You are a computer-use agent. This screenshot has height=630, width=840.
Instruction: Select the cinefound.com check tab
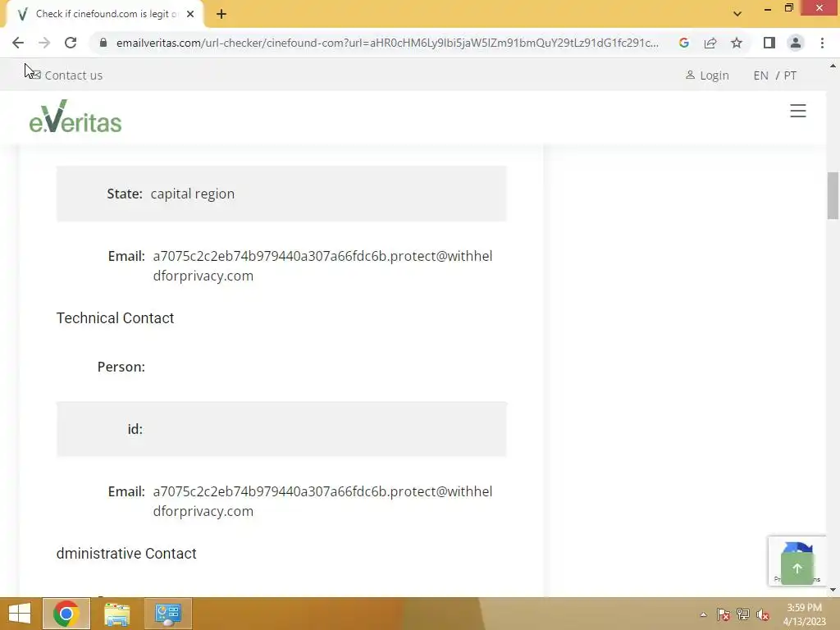point(104,14)
